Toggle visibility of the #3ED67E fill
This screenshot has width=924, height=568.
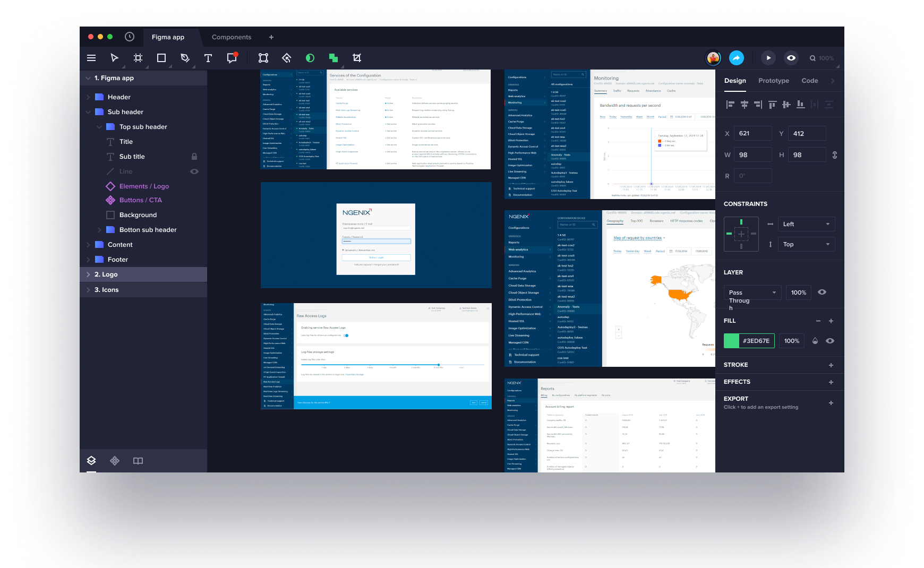[x=830, y=340]
